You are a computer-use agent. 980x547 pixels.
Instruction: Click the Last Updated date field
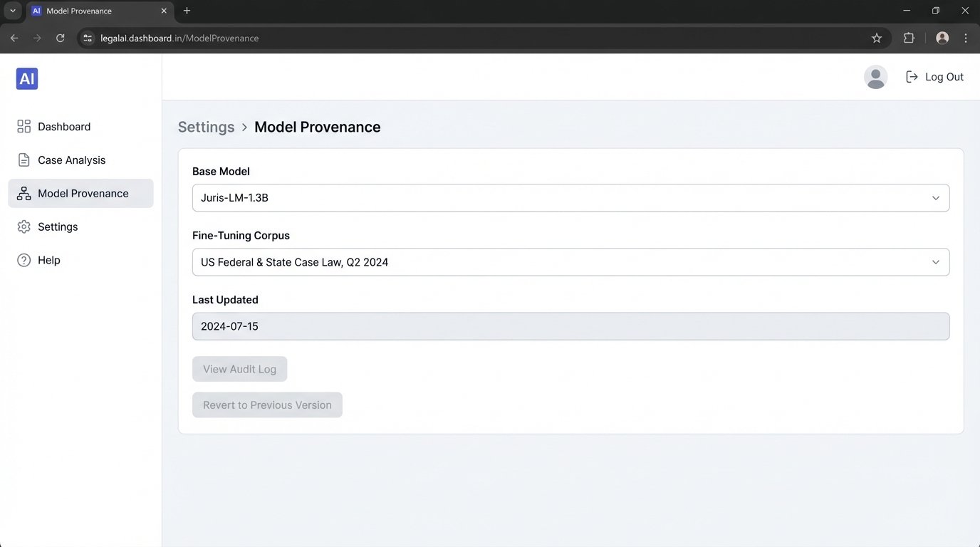tap(570, 326)
